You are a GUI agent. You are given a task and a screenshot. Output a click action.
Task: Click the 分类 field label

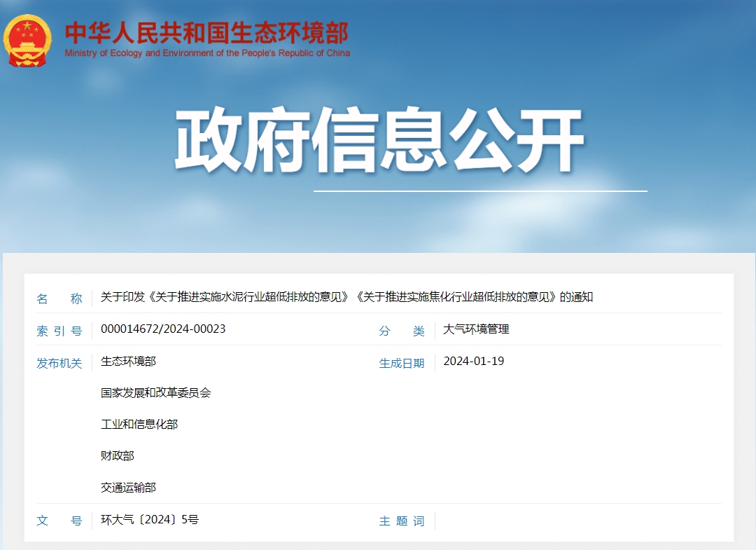pos(402,331)
